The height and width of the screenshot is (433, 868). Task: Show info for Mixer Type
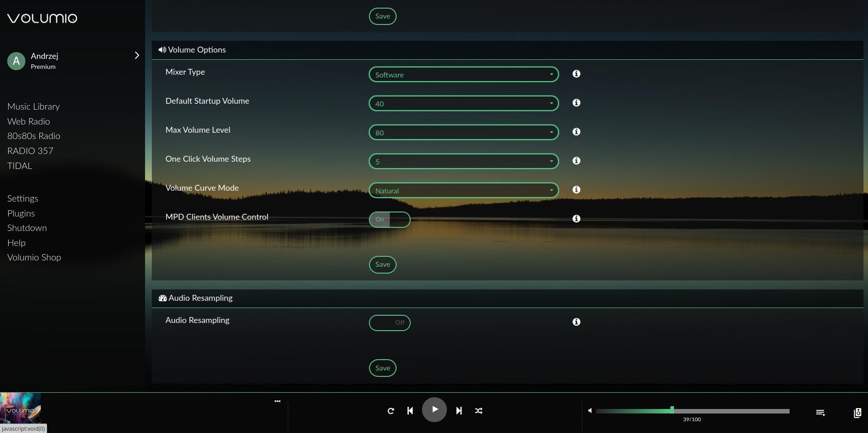point(576,74)
